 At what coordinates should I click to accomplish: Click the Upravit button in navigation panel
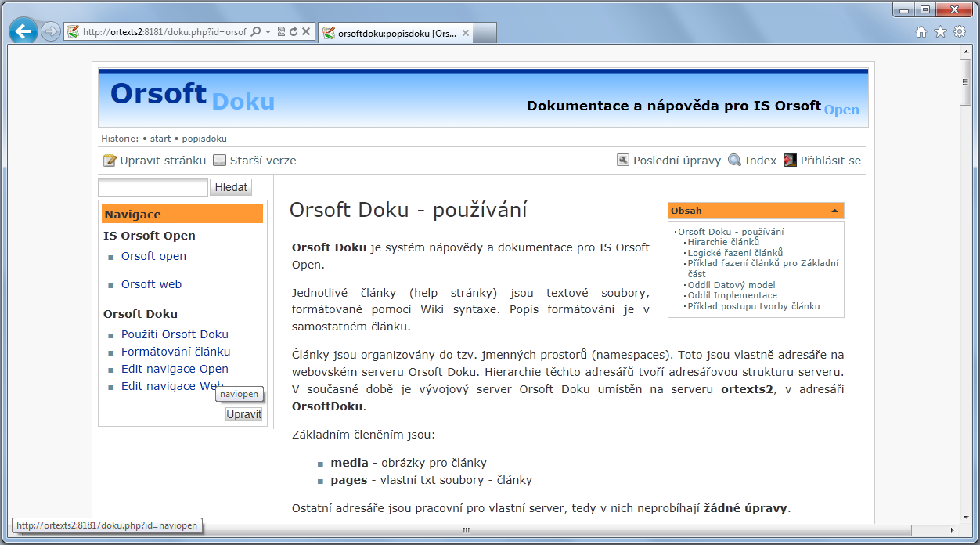[243, 414]
